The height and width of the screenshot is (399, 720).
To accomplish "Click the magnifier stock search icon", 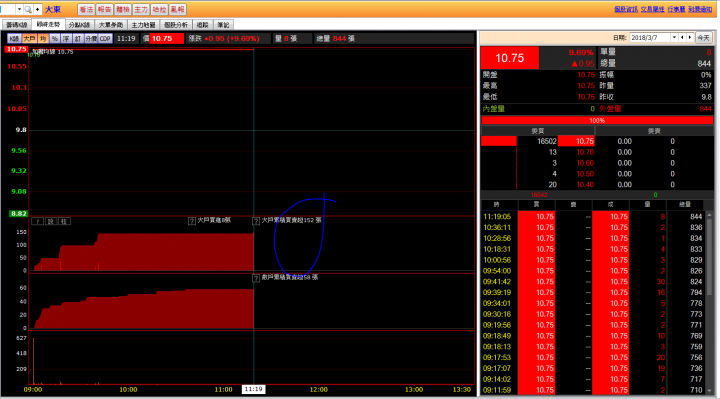I will pos(28,9).
